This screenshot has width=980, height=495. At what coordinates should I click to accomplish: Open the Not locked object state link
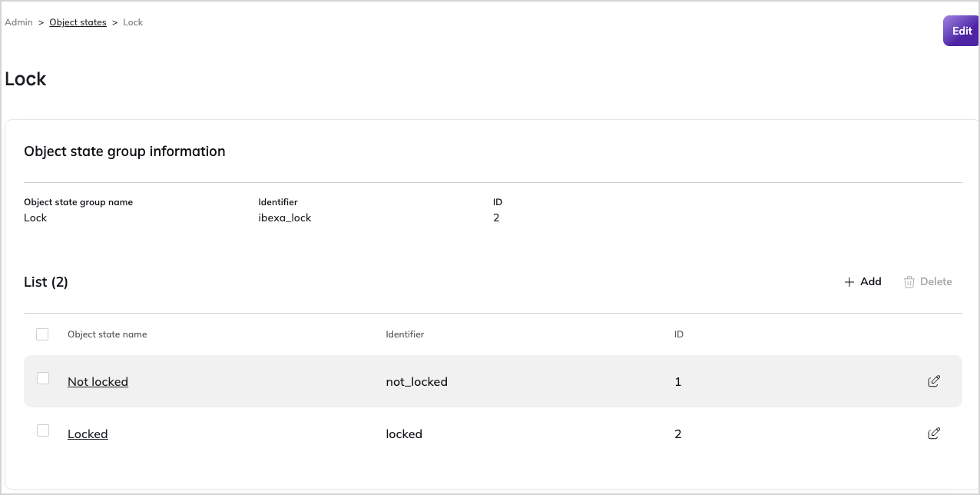tap(98, 381)
